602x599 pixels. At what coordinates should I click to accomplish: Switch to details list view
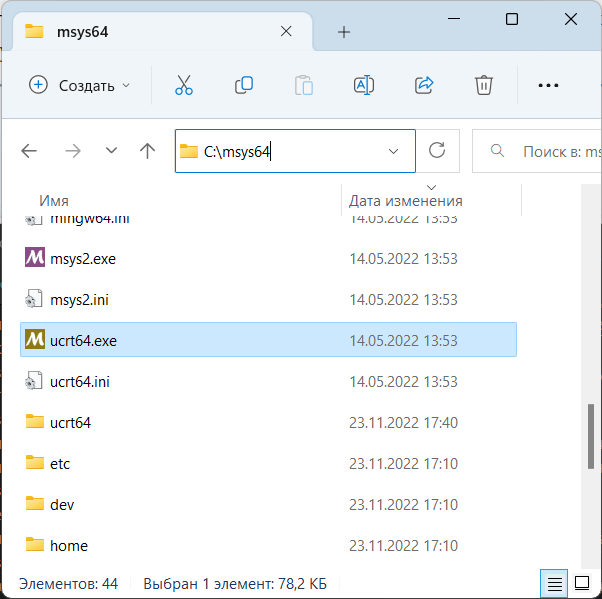[x=554, y=584]
